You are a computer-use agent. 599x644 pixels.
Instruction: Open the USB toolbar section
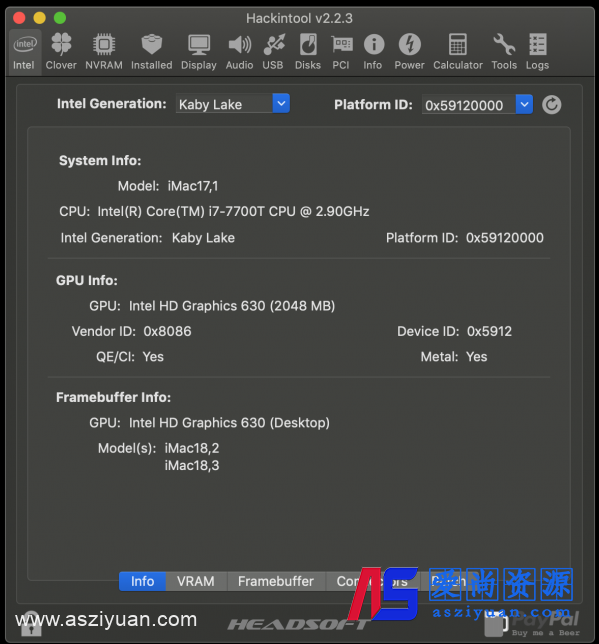(x=273, y=53)
